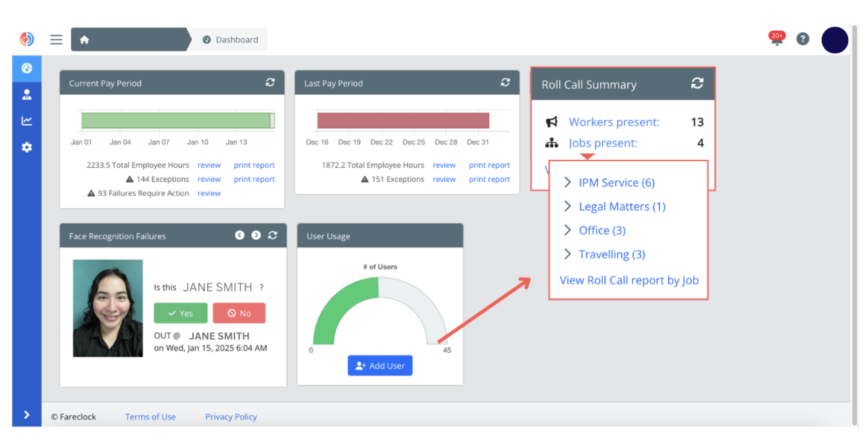The height and width of the screenshot is (442, 868).
Task: Open View Roll Call report by Job
Action: pyautogui.click(x=629, y=280)
